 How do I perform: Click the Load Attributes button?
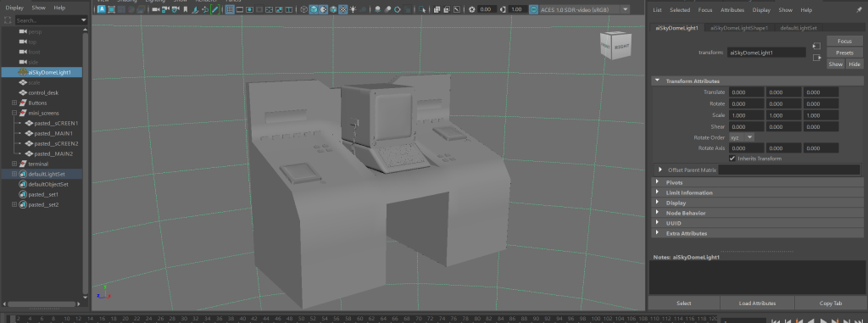tap(757, 303)
